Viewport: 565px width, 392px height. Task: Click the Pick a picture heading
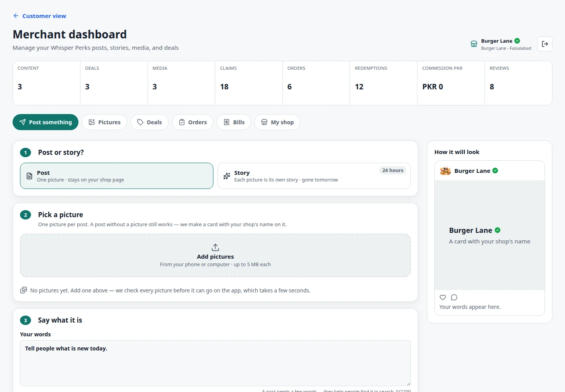pos(60,215)
